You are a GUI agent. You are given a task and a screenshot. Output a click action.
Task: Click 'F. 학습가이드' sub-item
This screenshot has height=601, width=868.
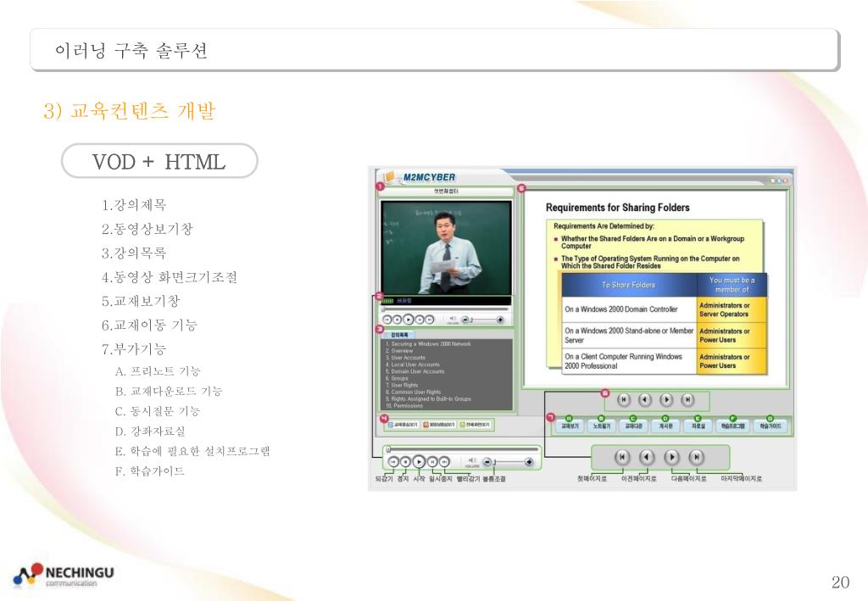click(149, 471)
